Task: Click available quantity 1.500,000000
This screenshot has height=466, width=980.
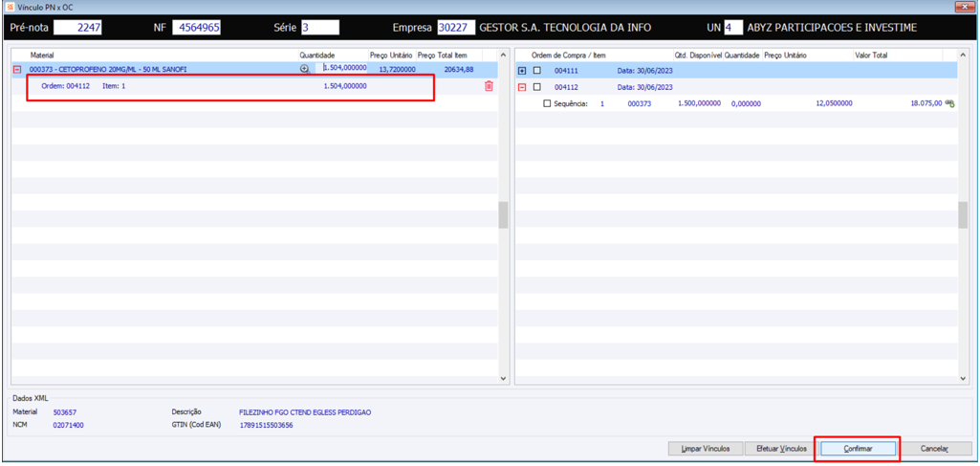Action: coord(699,104)
